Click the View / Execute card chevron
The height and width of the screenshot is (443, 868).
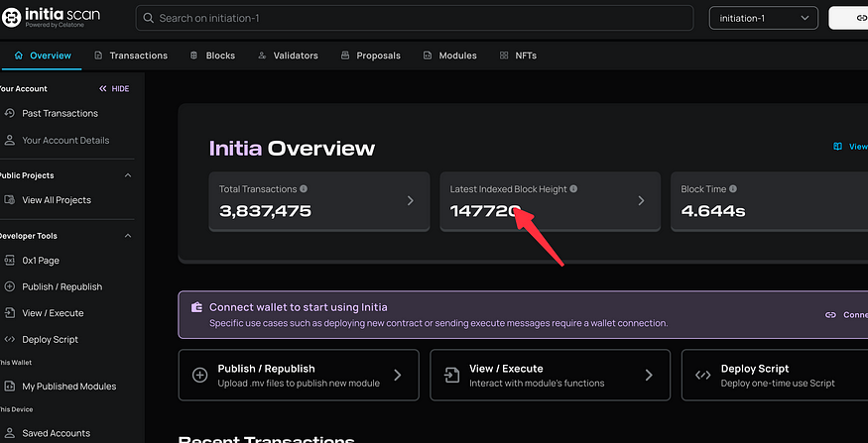649,375
